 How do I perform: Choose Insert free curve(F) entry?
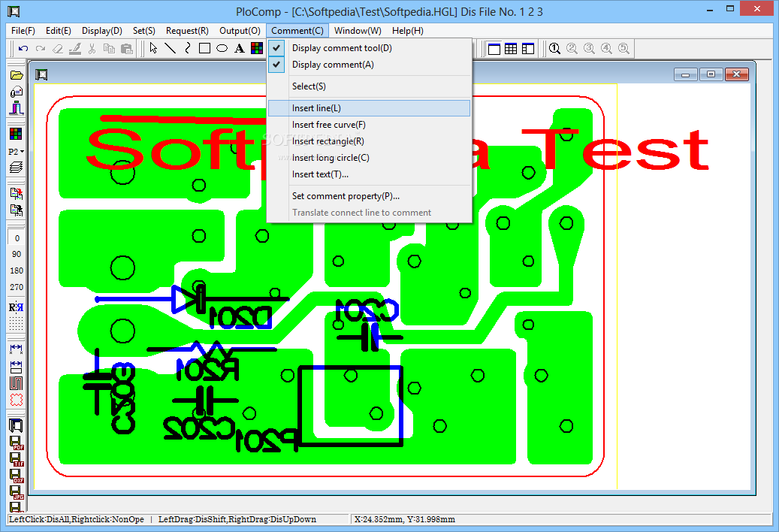[369, 125]
